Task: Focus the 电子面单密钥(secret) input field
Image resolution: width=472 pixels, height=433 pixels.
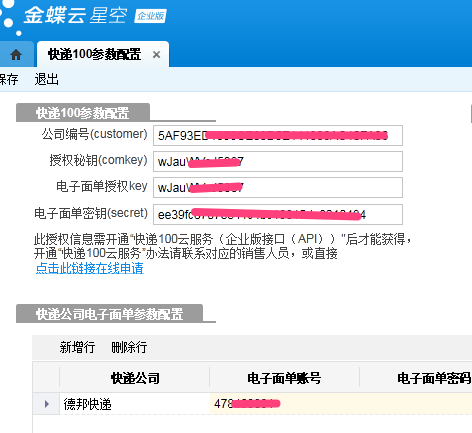Action: 278,214
